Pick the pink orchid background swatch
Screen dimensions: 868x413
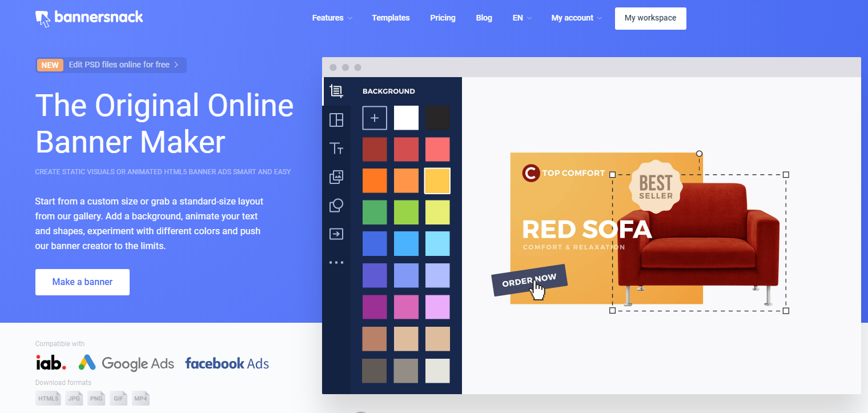tap(406, 307)
